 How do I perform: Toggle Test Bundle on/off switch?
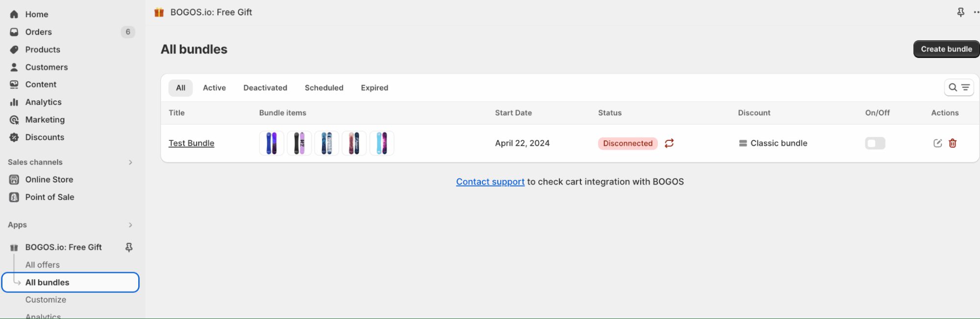(x=875, y=143)
